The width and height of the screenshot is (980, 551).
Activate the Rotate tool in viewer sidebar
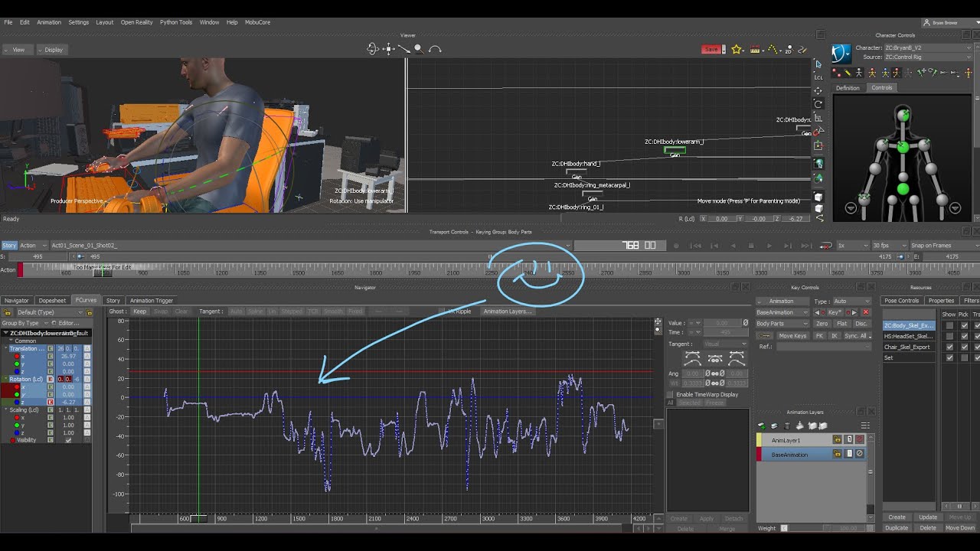pyautogui.click(x=818, y=104)
